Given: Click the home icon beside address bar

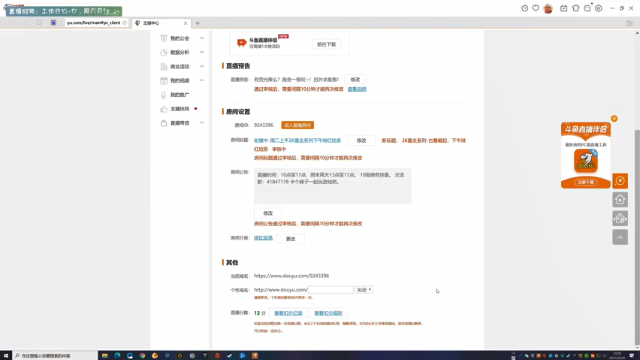Looking at the screenshot, I should (53, 23).
